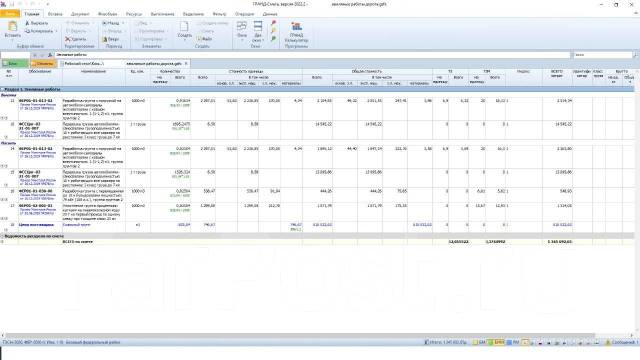The width and height of the screenshot is (640, 360).
Task: Click the Вставить (paste) clipboard icon
Action: tap(13, 27)
